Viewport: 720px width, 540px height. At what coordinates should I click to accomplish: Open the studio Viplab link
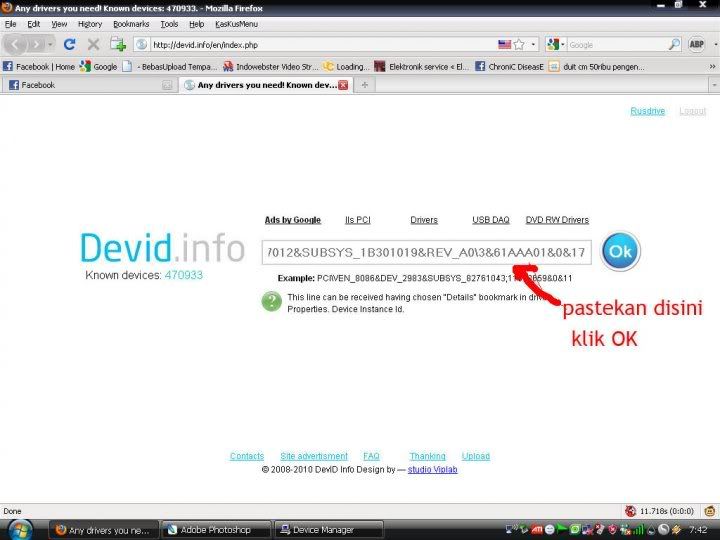pos(433,469)
